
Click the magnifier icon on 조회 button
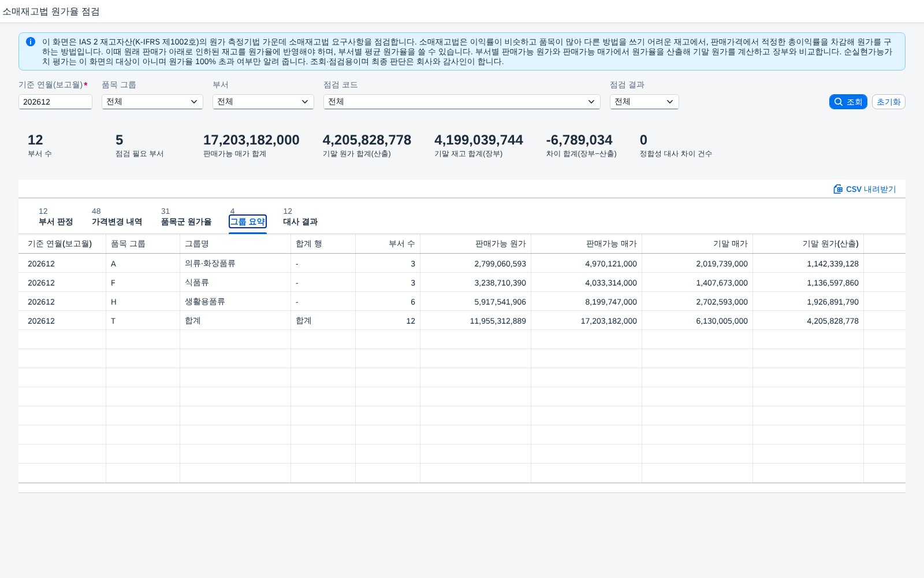point(839,102)
